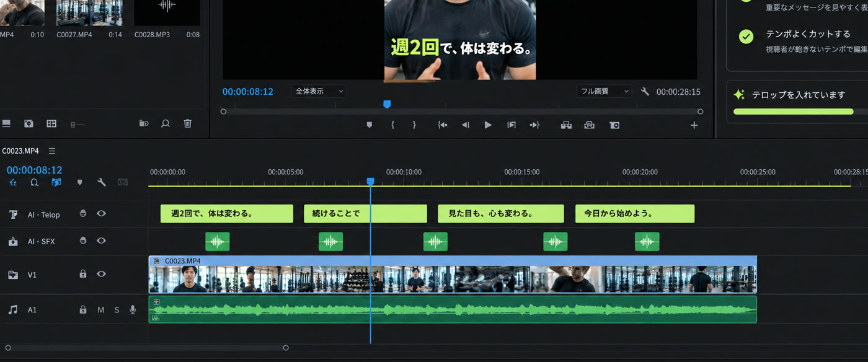The width and height of the screenshot is (868, 362).
Task: Click the timeline playhead handle
Action: click(x=370, y=181)
